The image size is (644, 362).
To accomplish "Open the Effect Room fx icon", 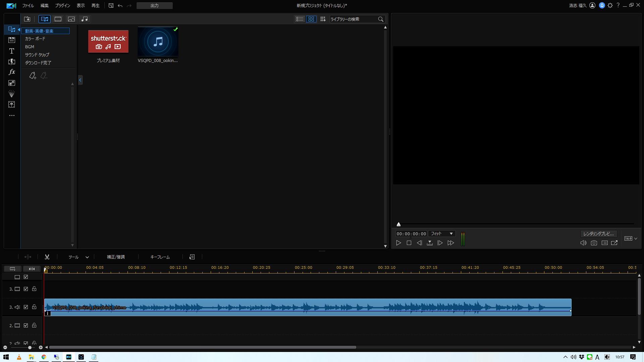I will pos(12,72).
